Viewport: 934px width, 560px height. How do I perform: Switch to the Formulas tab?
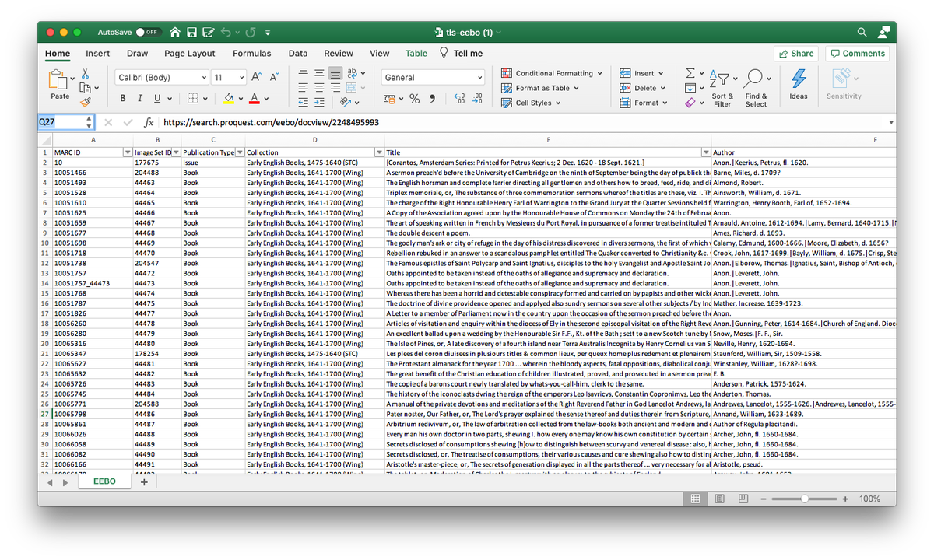tap(251, 54)
